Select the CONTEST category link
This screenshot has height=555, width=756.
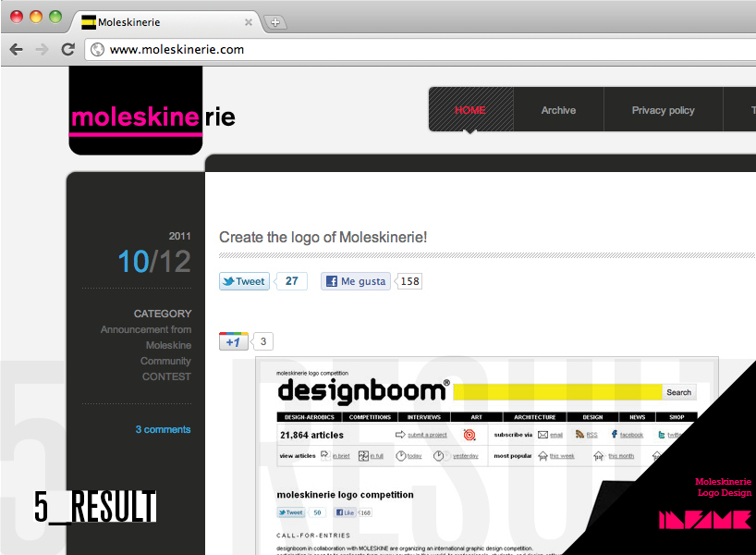166,376
